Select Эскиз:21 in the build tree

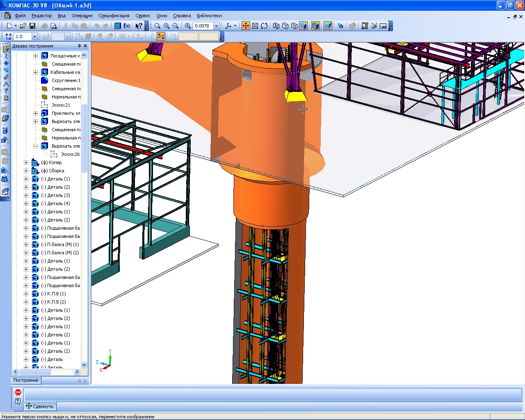point(61,105)
